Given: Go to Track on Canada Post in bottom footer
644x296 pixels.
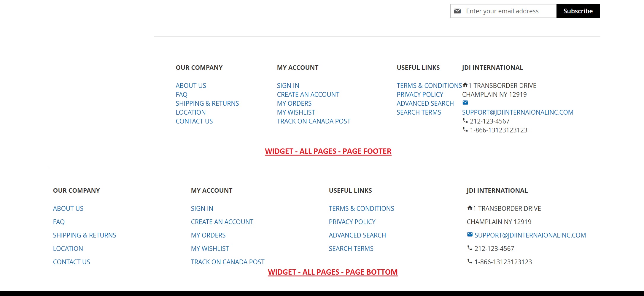Looking at the screenshot, I should click(228, 262).
